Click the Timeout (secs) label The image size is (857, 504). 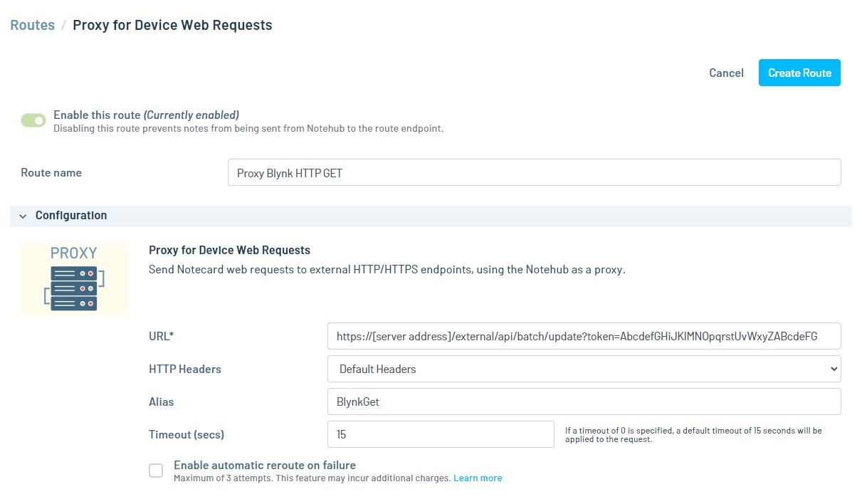point(191,434)
